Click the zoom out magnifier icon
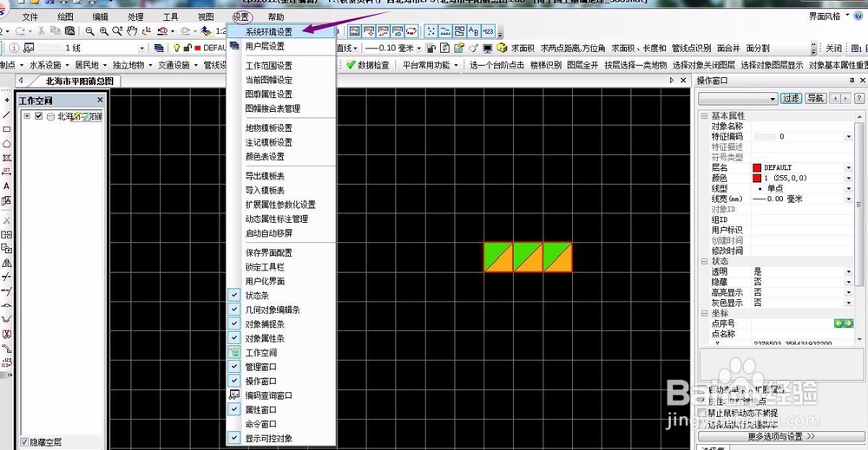Image resolution: width=868 pixels, height=450 pixels. 89,31
